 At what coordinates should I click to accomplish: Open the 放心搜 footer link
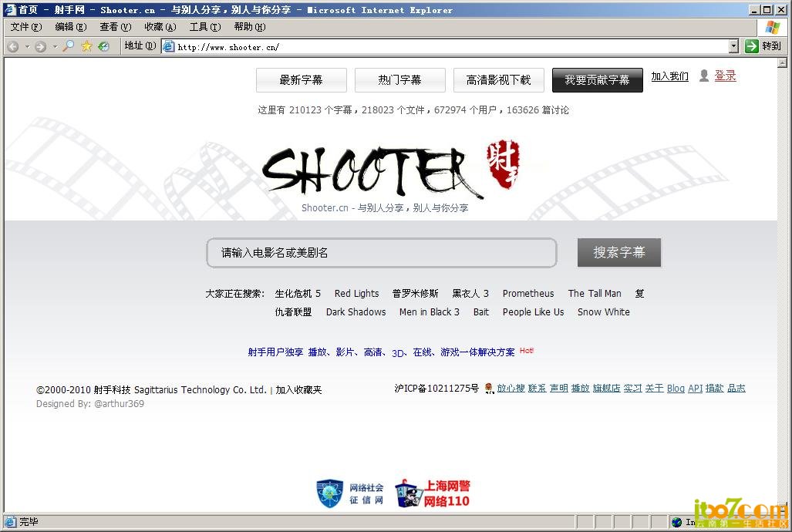pos(511,388)
